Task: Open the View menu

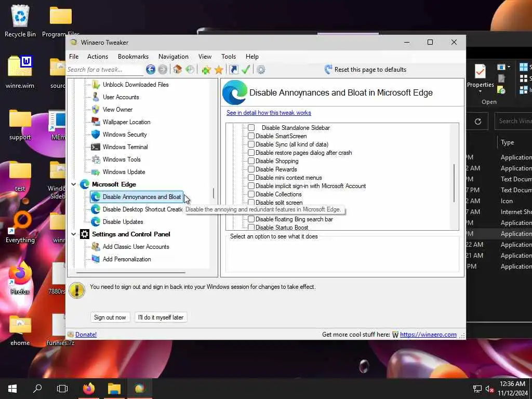Action: (x=205, y=57)
